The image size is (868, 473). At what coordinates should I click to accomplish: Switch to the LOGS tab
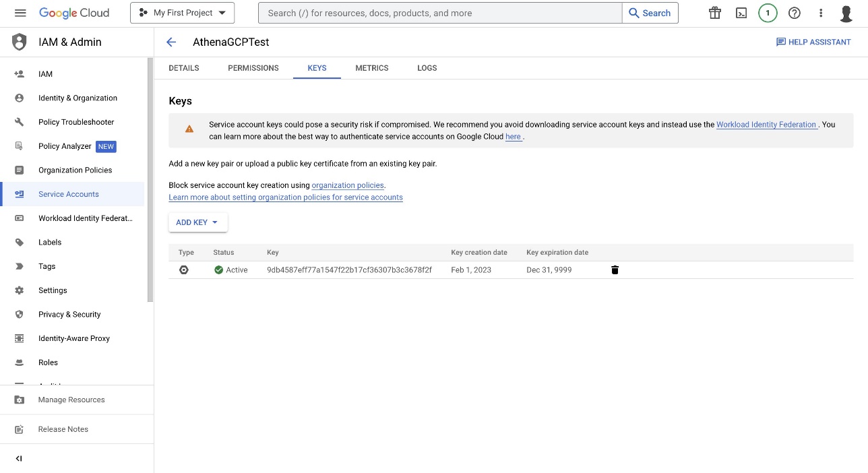(427, 68)
